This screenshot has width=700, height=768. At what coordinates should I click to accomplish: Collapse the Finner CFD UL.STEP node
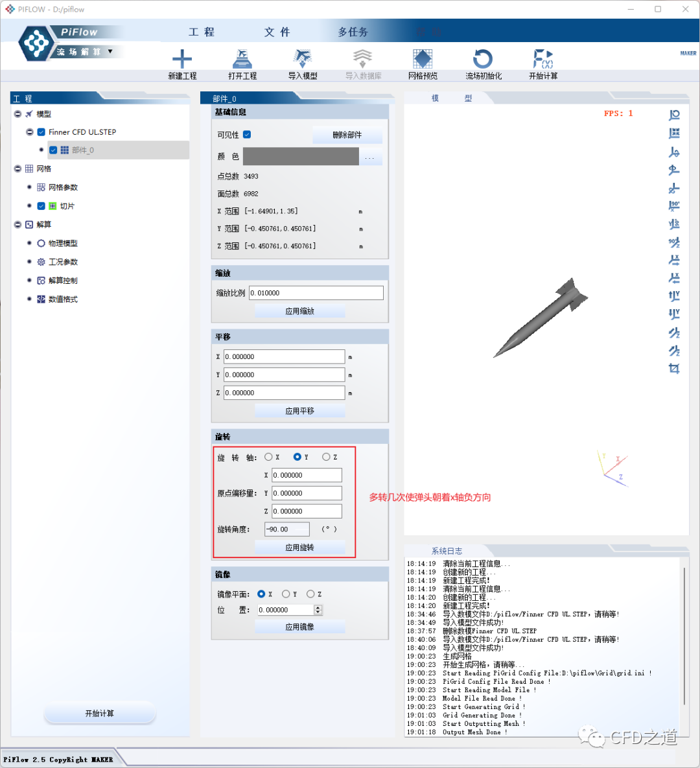[29, 132]
